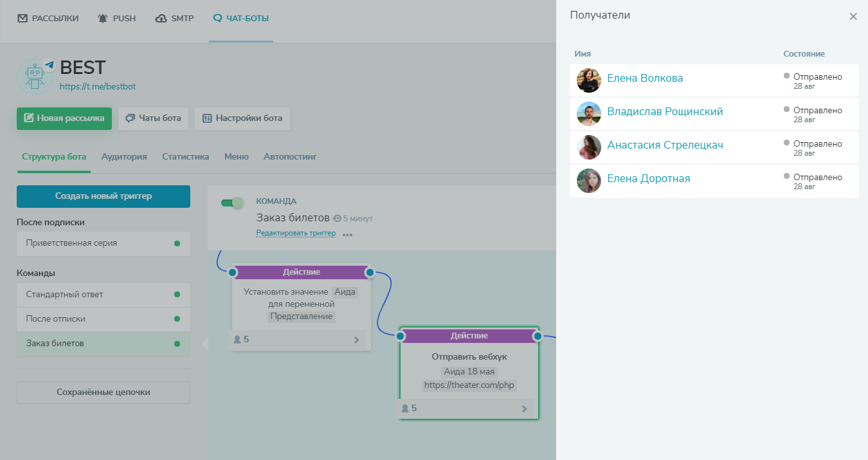Expand recipients arrow on Отправить вебхук block
868x460 pixels.
click(524, 409)
